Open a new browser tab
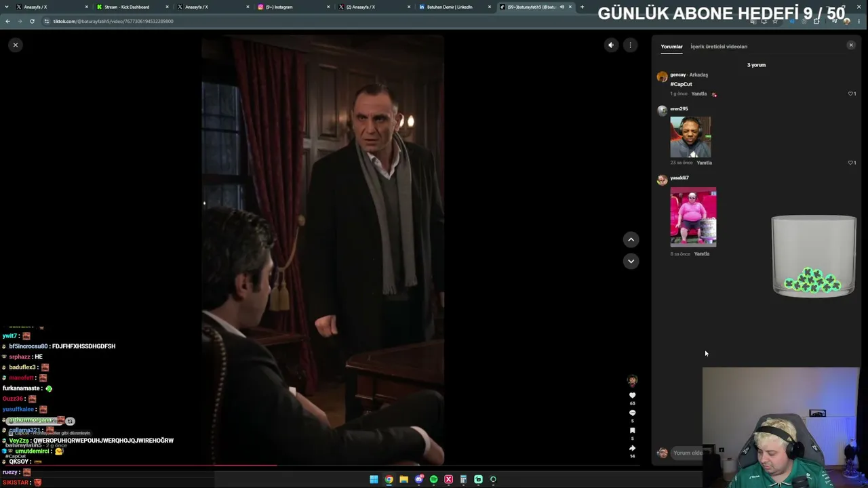 coord(582,7)
